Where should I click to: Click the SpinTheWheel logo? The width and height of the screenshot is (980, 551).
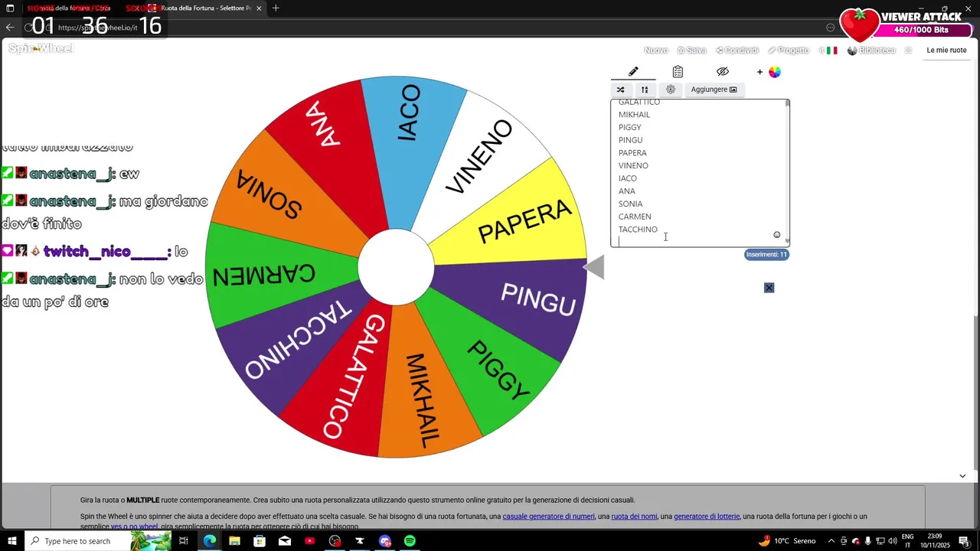[41, 48]
